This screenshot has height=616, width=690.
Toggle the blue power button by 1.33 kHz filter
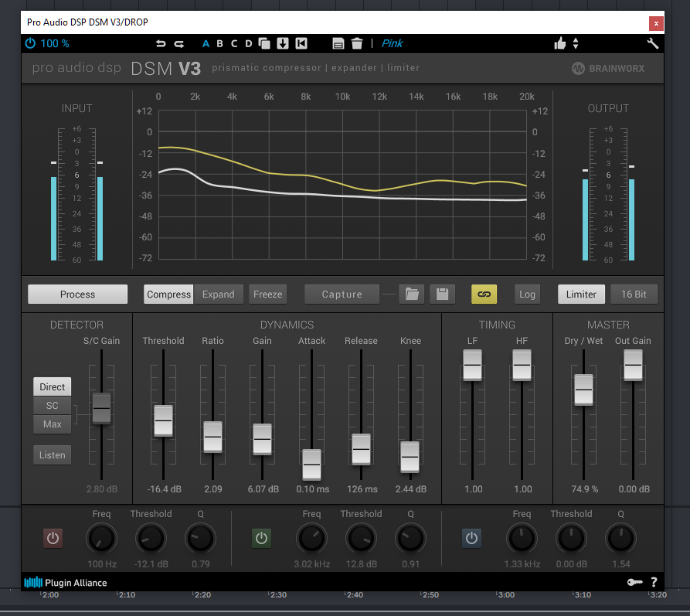(471, 538)
